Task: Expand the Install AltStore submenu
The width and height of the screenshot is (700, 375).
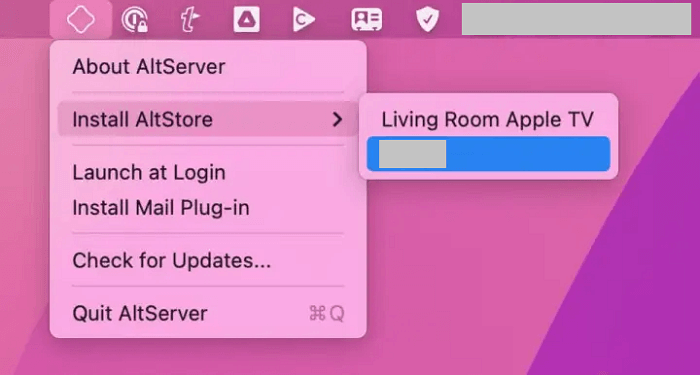Action: [x=208, y=119]
